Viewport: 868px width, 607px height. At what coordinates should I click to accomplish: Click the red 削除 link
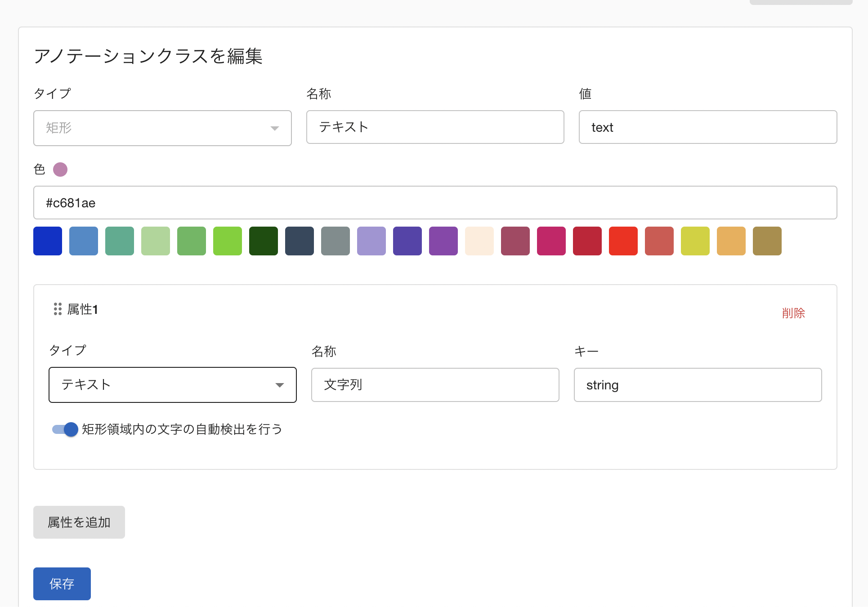pos(793,313)
